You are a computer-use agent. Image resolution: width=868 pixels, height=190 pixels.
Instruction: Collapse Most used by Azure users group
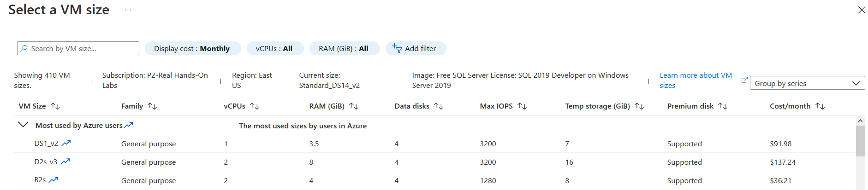23,125
